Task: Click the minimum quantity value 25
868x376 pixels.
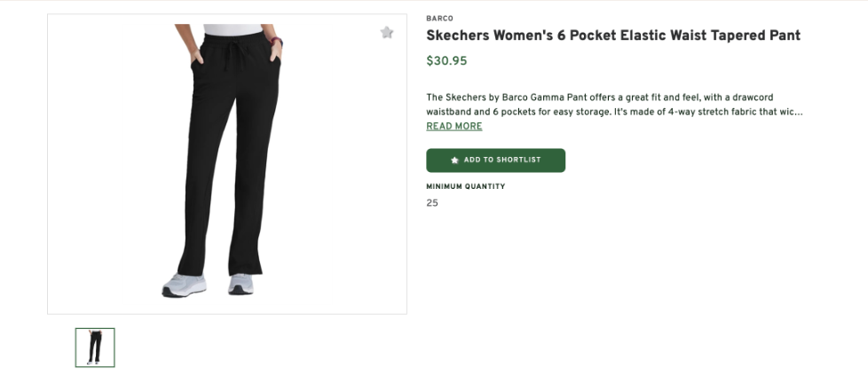Action: 432,203
